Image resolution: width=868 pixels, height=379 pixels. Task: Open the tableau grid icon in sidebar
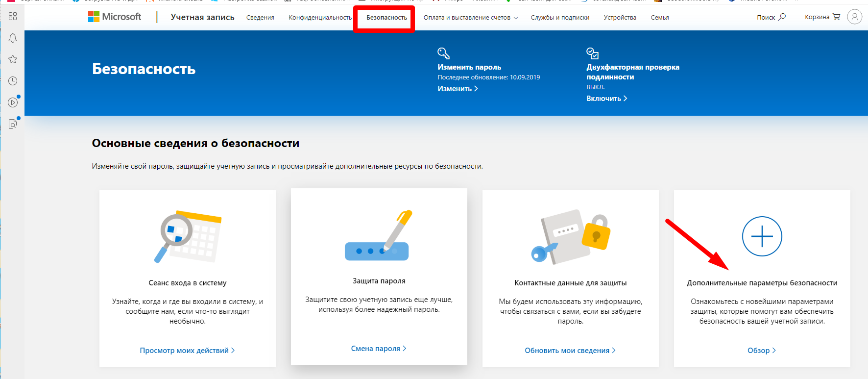click(x=13, y=17)
